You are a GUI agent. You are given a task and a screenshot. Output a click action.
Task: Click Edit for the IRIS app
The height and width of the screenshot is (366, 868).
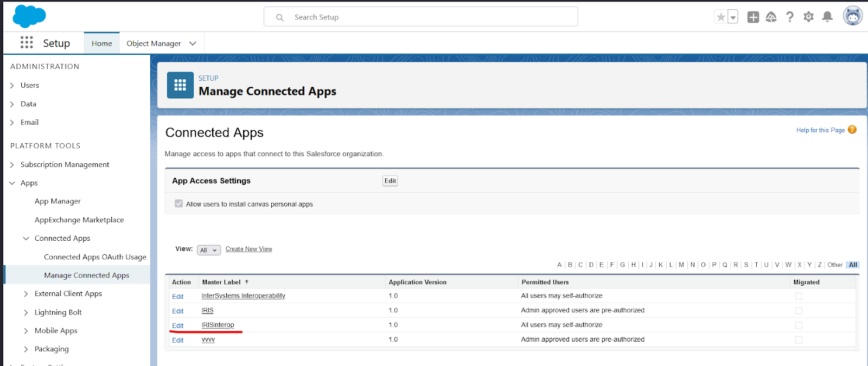point(178,311)
